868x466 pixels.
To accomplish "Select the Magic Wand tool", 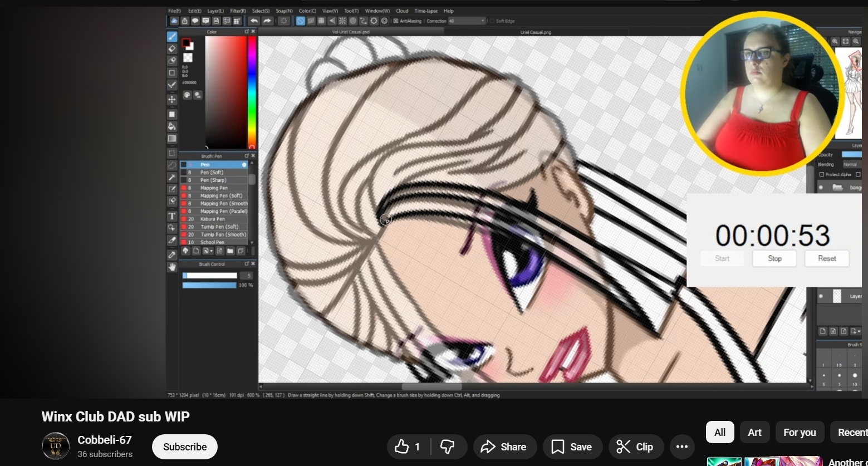I will tap(172, 177).
